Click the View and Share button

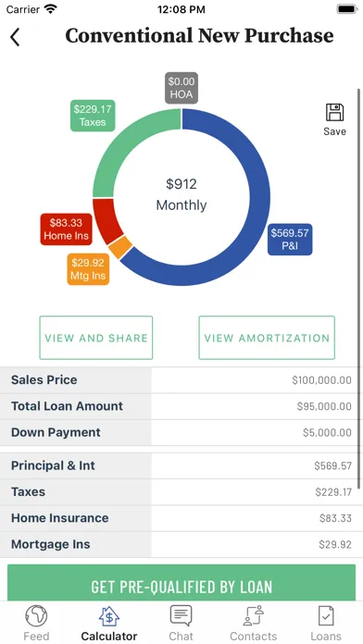point(96,338)
